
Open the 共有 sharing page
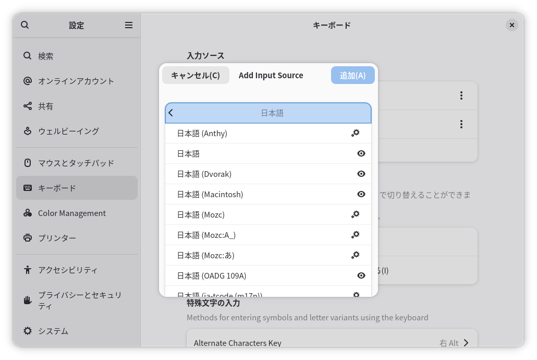[77, 106]
